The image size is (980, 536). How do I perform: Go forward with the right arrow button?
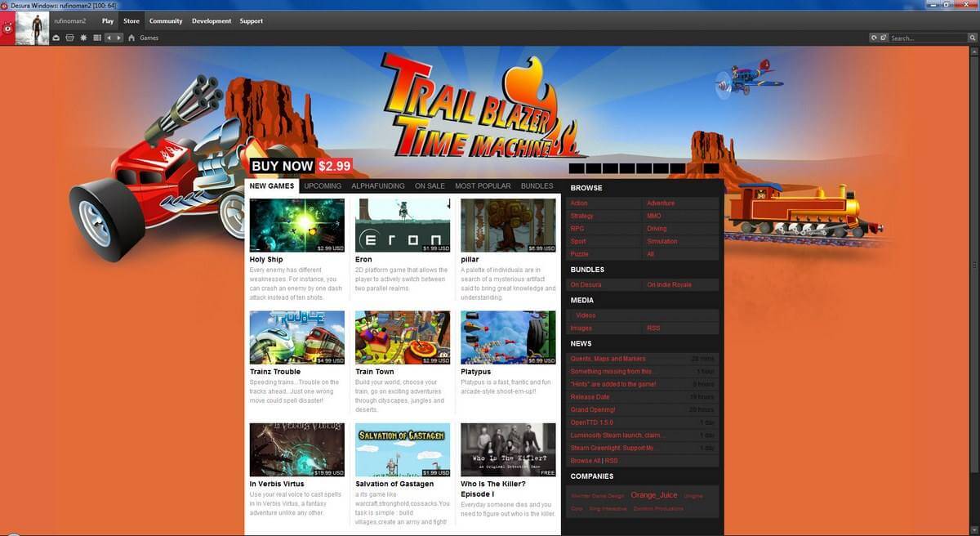(x=119, y=38)
